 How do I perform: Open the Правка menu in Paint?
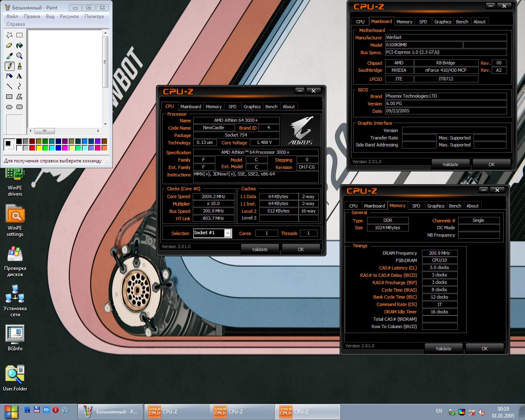point(32,16)
